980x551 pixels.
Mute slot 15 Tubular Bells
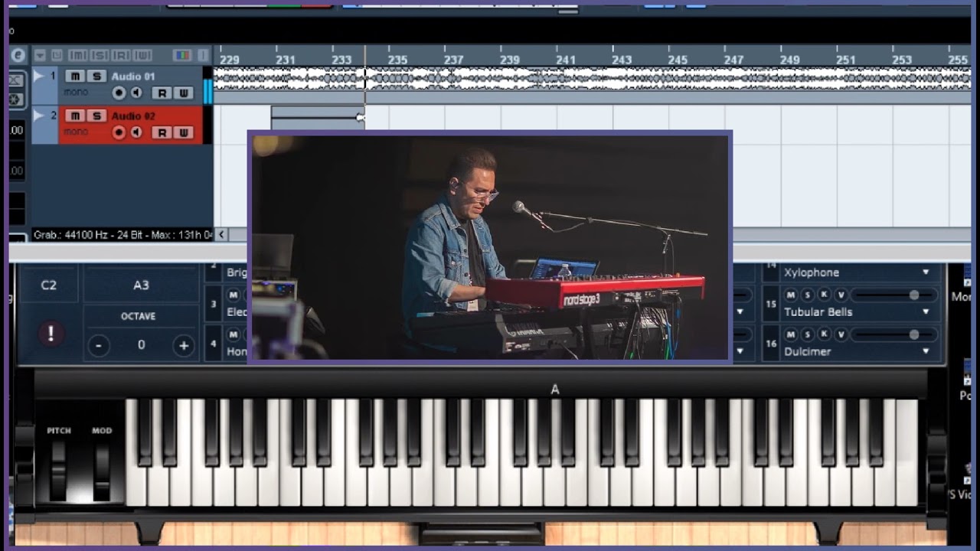point(790,295)
